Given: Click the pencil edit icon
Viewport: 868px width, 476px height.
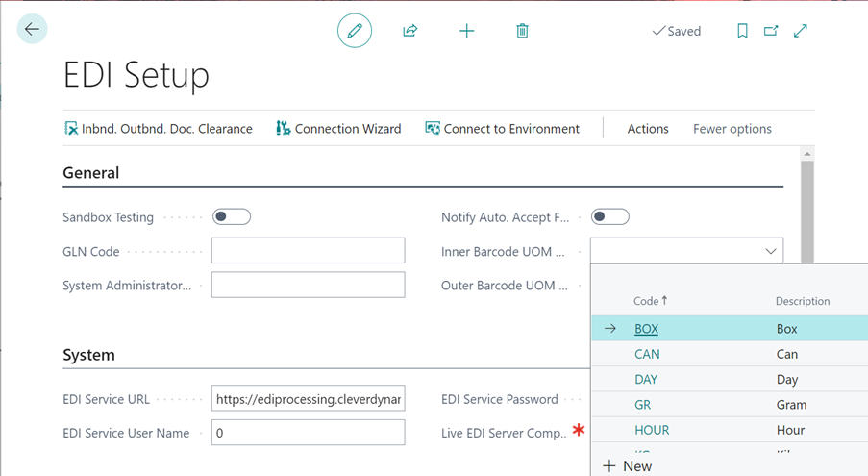Looking at the screenshot, I should tap(355, 31).
